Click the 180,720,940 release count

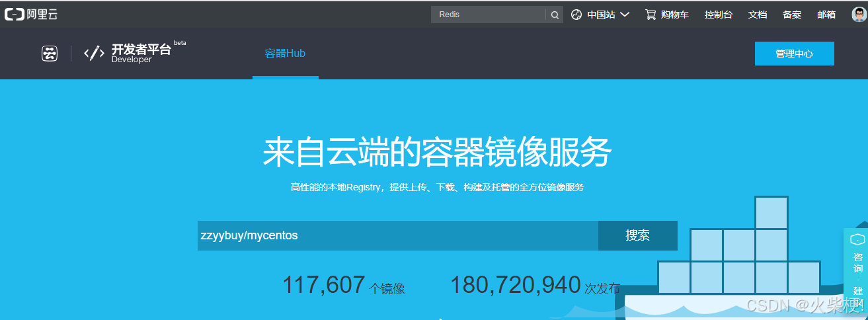(x=516, y=285)
